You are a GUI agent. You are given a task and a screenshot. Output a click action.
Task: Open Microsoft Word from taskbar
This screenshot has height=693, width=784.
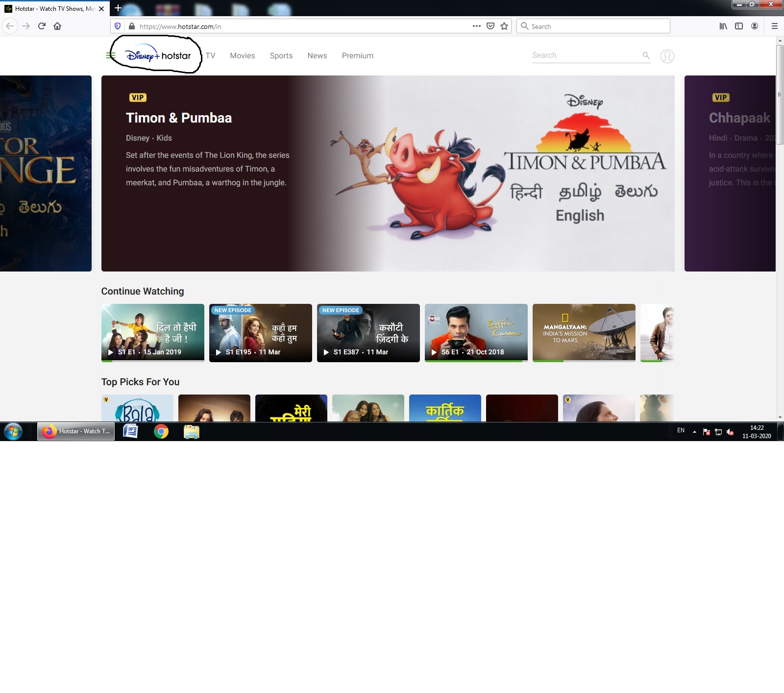coord(130,432)
